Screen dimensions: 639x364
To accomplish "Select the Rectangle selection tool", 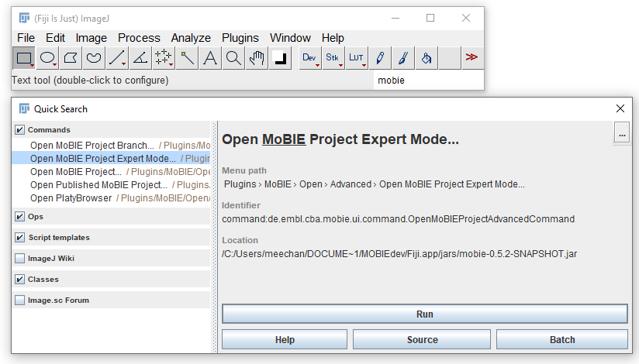I will 23,58.
